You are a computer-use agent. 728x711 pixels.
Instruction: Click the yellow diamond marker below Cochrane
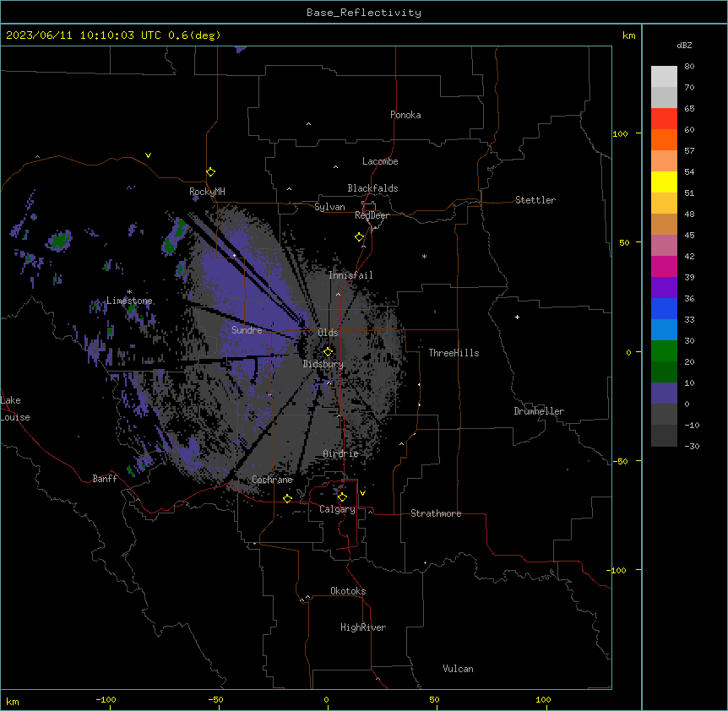tap(287, 498)
